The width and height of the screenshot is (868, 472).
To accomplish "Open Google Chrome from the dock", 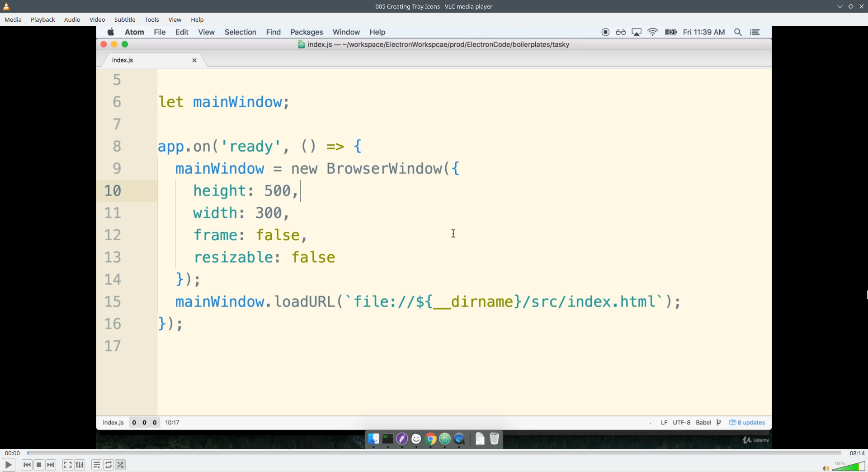I will pos(431,439).
